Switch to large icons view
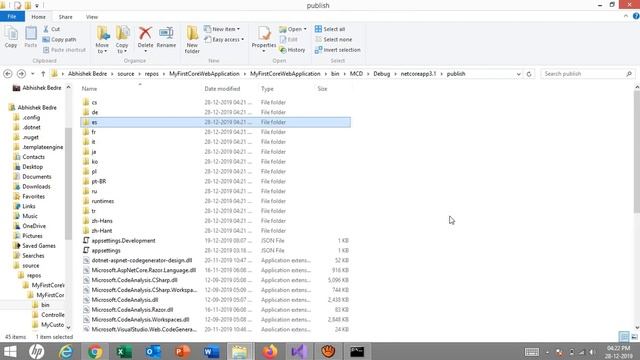This screenshot has height=360, width=640. click(x=634, y=337)
